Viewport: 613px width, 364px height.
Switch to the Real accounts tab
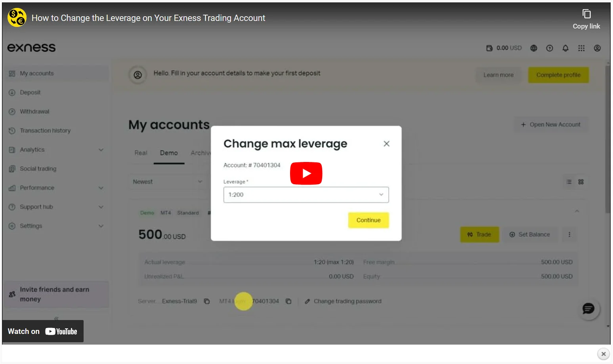point(141,153)
